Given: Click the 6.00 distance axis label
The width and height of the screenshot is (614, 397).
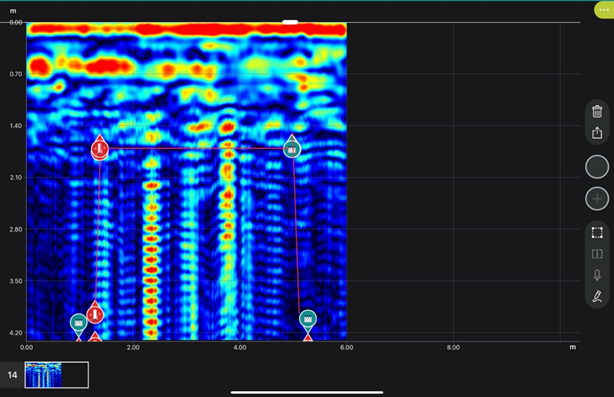Looking at the screenshot, I should click(x=347, y=347).
